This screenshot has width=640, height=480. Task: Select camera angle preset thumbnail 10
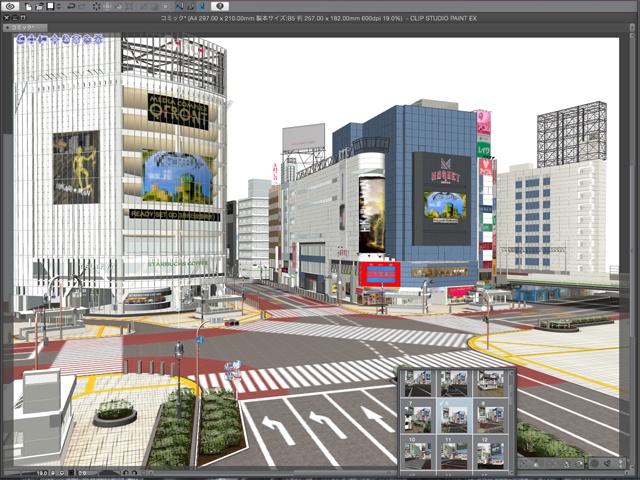pyautogui.click(x=418, y=452)
